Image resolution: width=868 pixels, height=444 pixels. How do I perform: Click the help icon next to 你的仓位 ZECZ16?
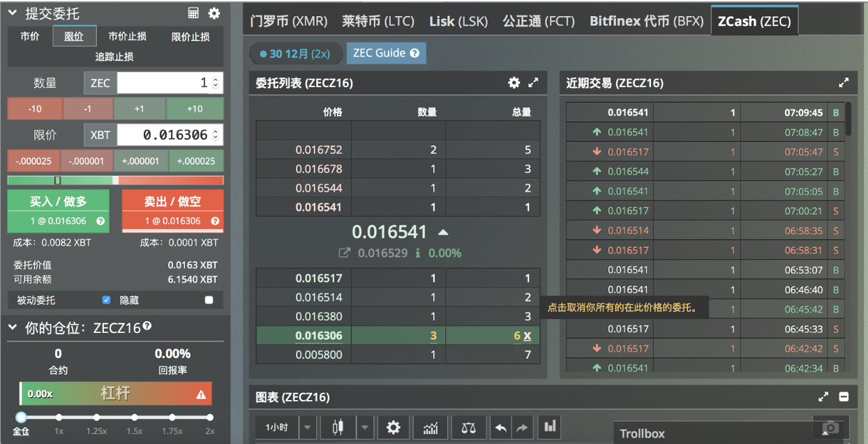[x=147, y=327]
